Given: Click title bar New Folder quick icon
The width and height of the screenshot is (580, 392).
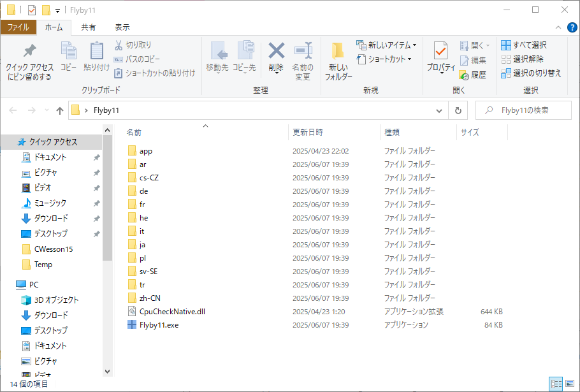Looking at the screenshot, I should click(x=46, y=10).
